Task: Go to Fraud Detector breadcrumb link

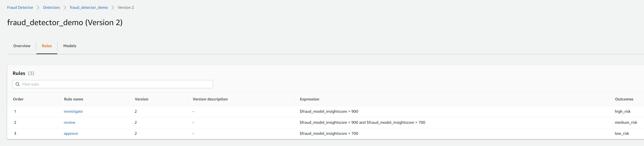Action: click(x=20, y=8)
